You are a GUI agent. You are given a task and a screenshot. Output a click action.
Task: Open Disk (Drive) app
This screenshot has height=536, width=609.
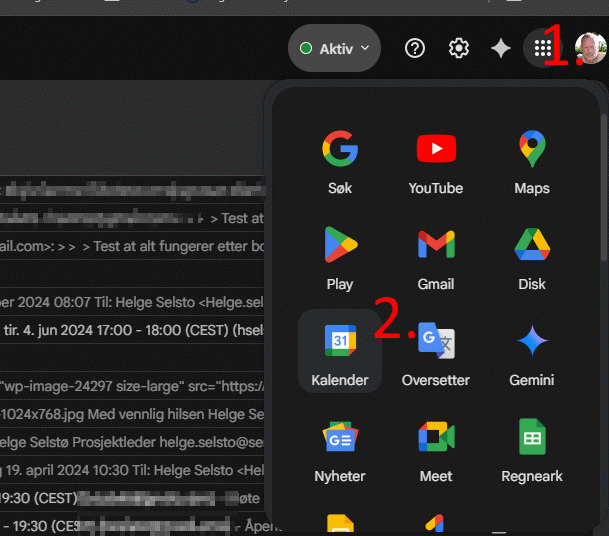coord(532,258)
